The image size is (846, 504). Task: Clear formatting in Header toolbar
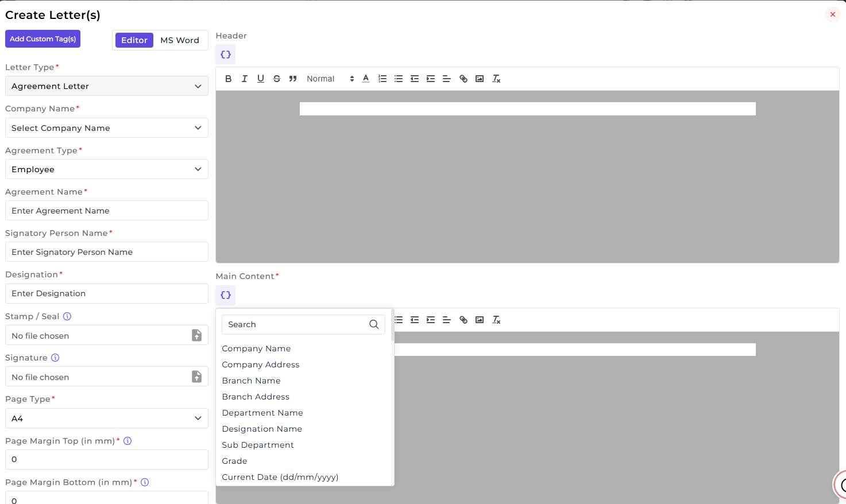point(496,79)
